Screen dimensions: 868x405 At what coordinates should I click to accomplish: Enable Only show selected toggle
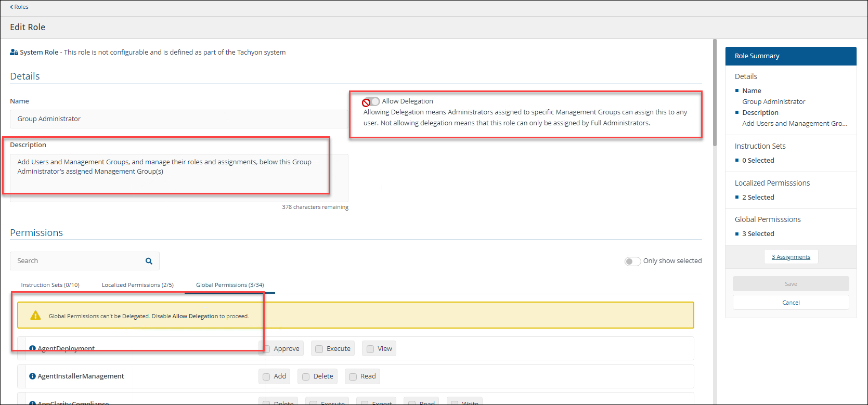coord(632,261)
